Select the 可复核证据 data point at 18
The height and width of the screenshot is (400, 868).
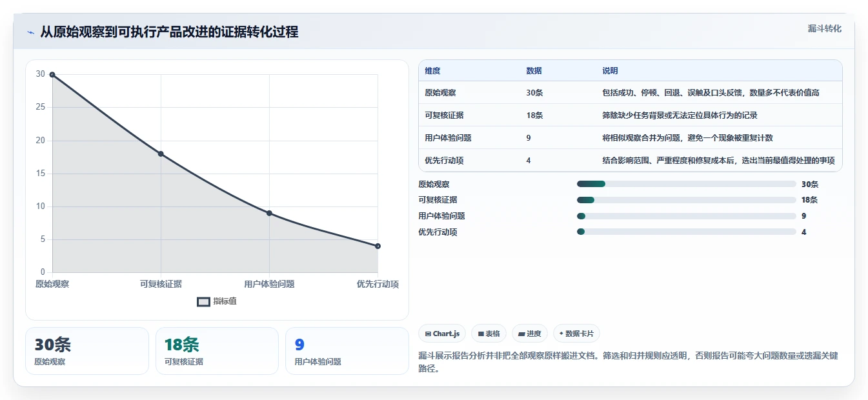161,154
